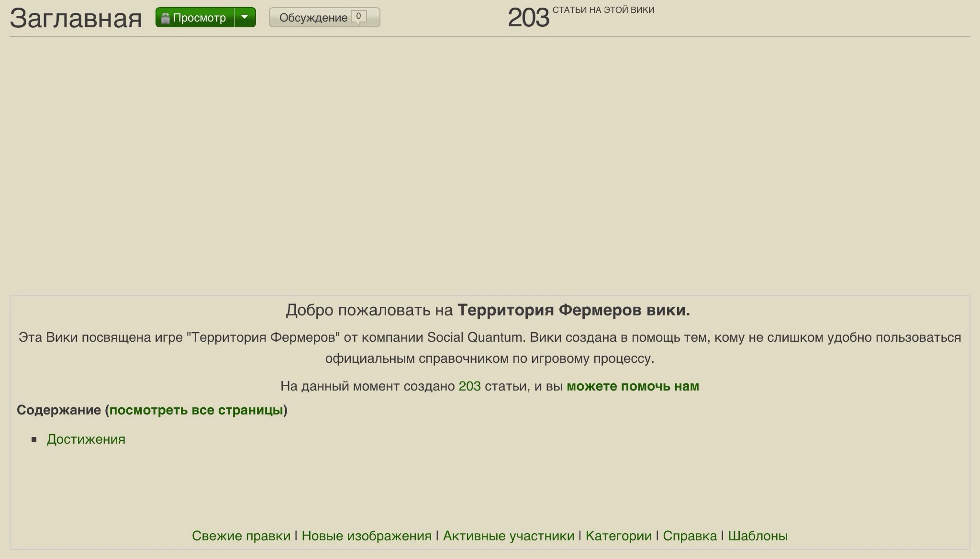This screenshot has width=980, height=559.
Task: Click the Заглавная page title
Action: (76, 18)
